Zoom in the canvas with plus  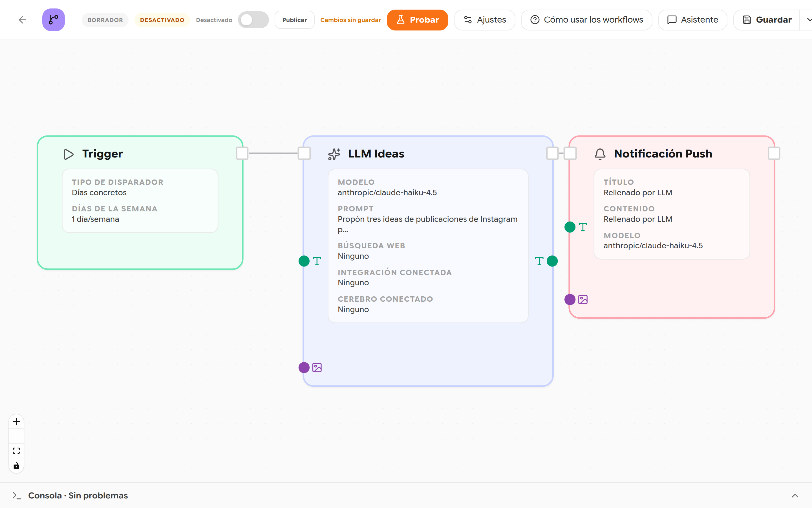pyautogui.click(x=16, y=422)
